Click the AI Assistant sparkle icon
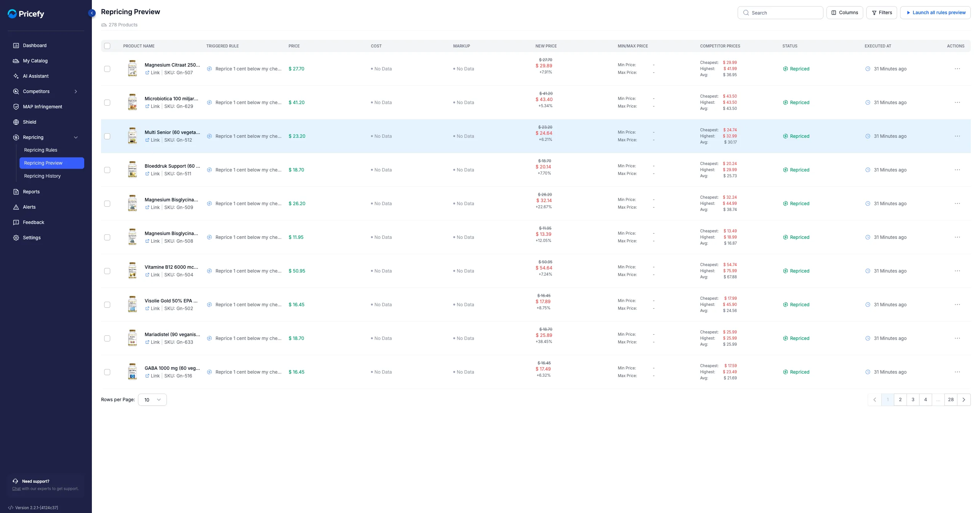Viewport: 980px width, 513px height. coord(16,76)
